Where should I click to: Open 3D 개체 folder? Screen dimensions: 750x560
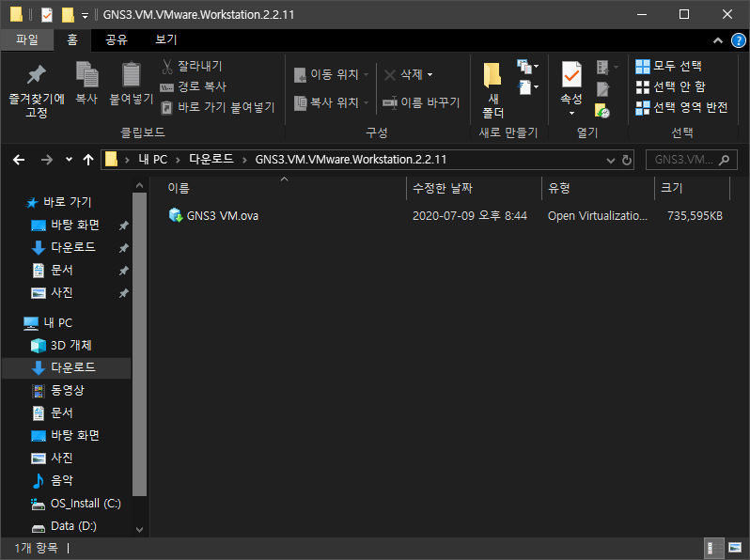click(61, 345)
